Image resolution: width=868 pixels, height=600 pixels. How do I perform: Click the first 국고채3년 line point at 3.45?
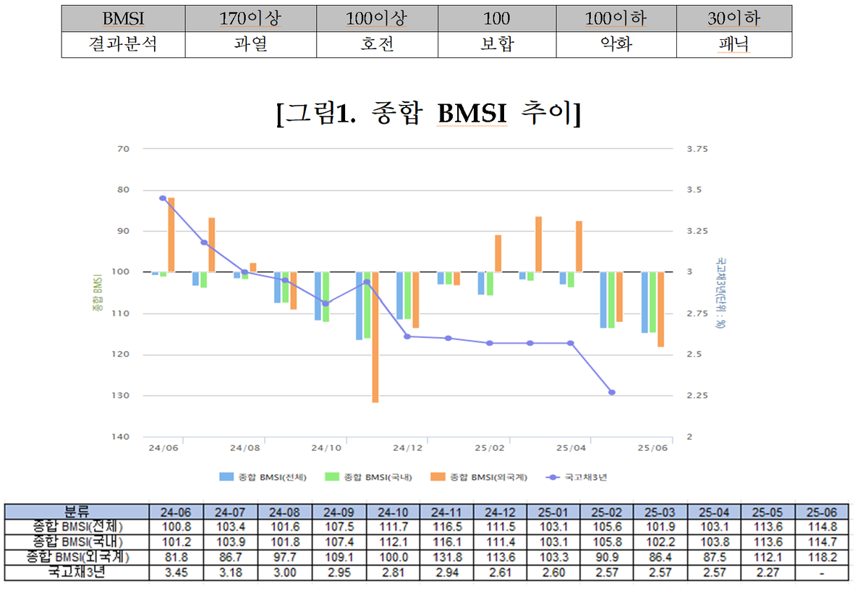tap(163, 198)
